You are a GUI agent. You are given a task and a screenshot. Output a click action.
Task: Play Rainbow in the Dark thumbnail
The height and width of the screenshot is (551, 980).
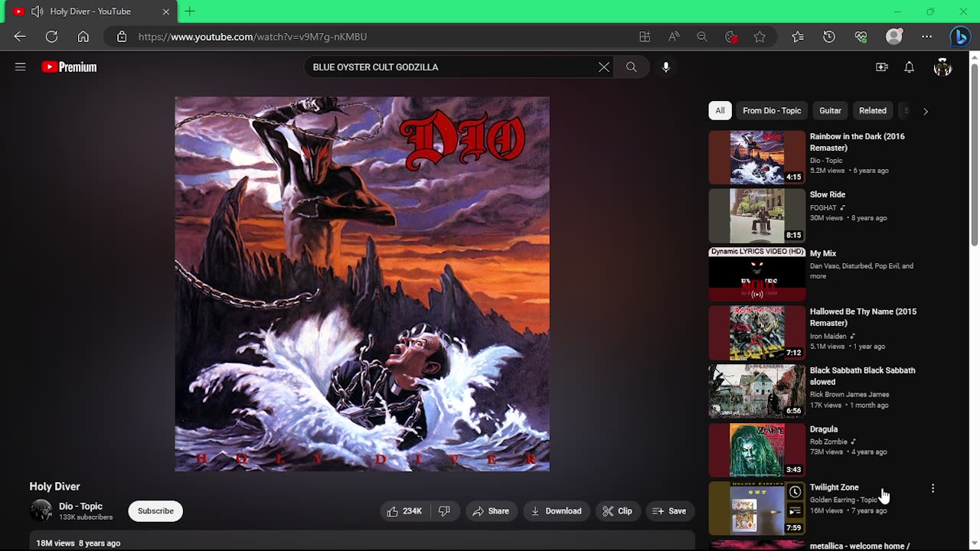757,158
